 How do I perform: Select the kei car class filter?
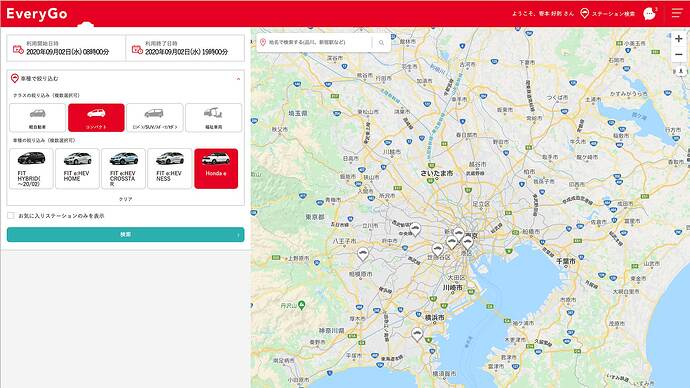(37, 117)
